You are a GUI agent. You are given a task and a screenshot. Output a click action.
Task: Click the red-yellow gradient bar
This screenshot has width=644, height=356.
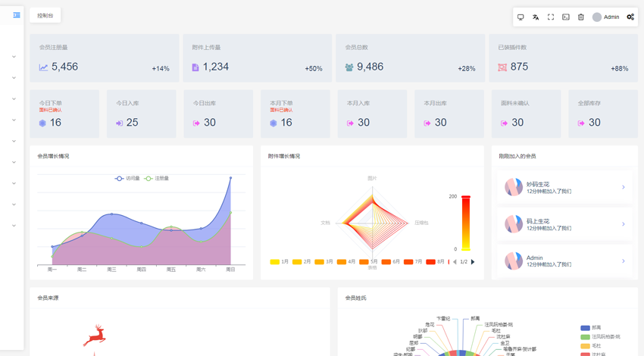(x=466, y=223)
